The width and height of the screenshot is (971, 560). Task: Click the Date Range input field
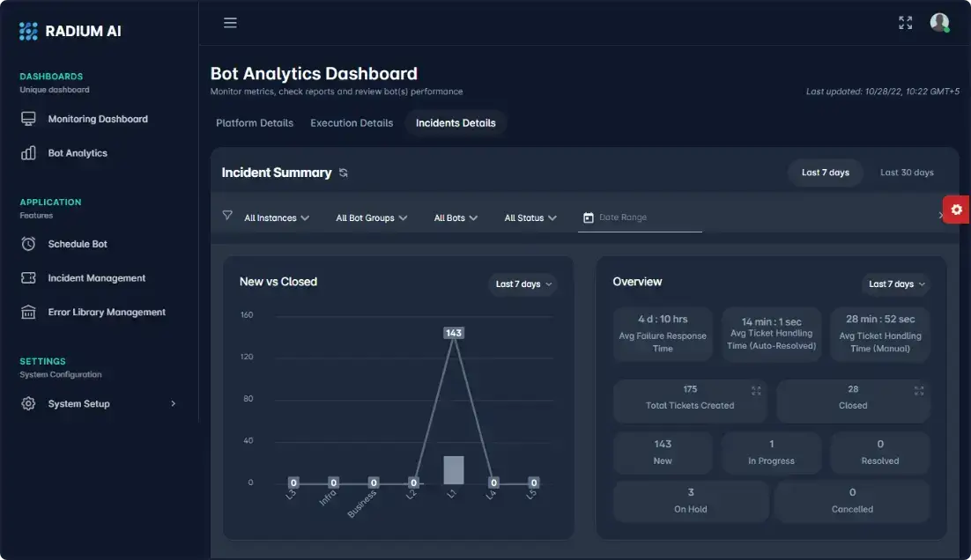(648, 217)
